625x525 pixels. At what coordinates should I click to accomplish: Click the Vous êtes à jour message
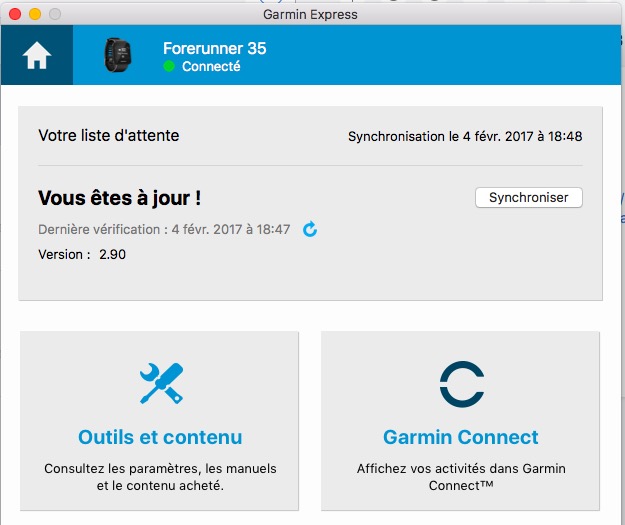126,198
